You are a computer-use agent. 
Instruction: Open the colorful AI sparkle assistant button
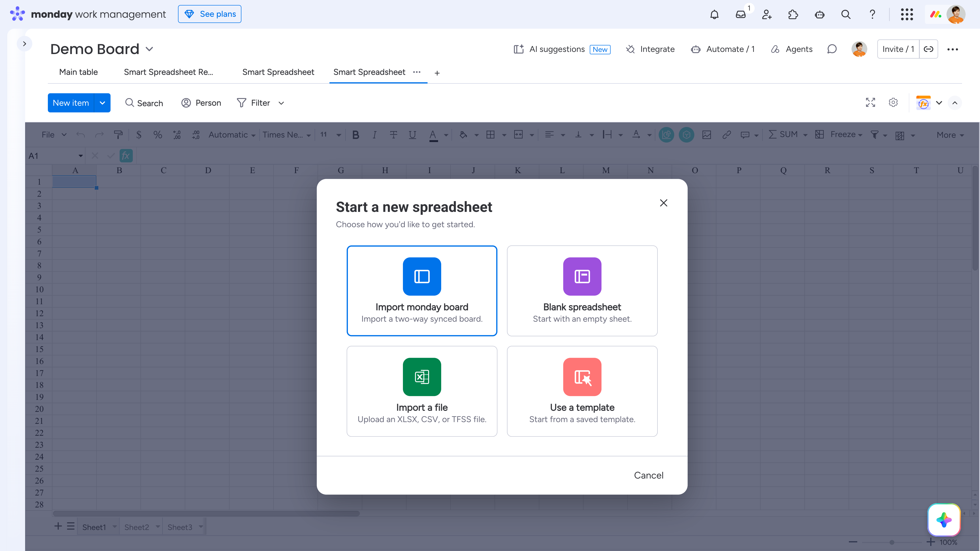pyautogui.click(x=944, y=520)
